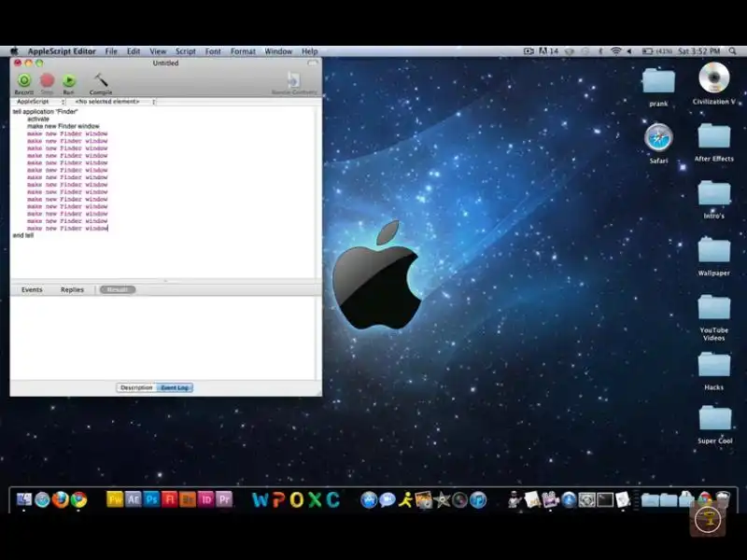The height and width of the screenshot is (560, 747).
Task: Open Spotlight search magnifier in menu bar
Action: [x=732, y=51]
